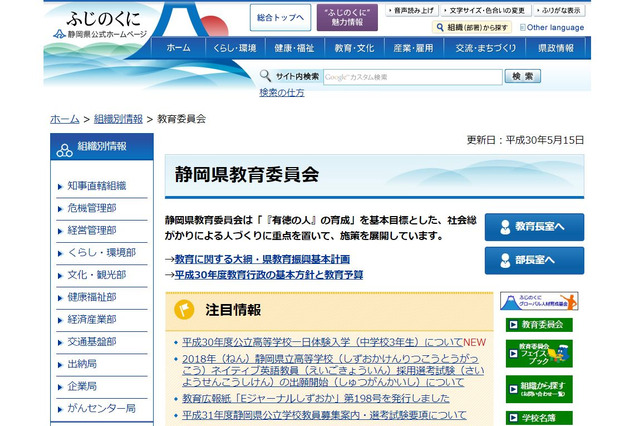Switch to Other language
This screenshot has height=426, width=640.
(x=555, y=27)
